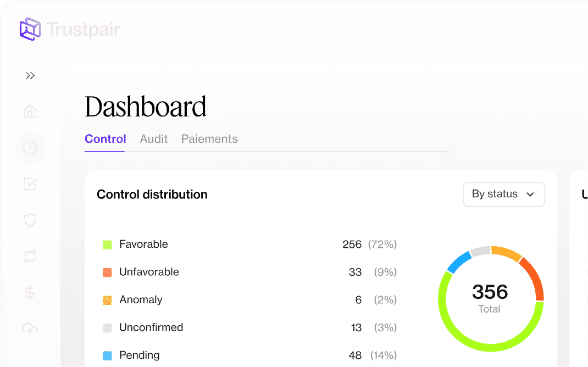Viewport: 588px width, 367px height.
Task: Open the By status dropdown
Action: tap(503, 194)
